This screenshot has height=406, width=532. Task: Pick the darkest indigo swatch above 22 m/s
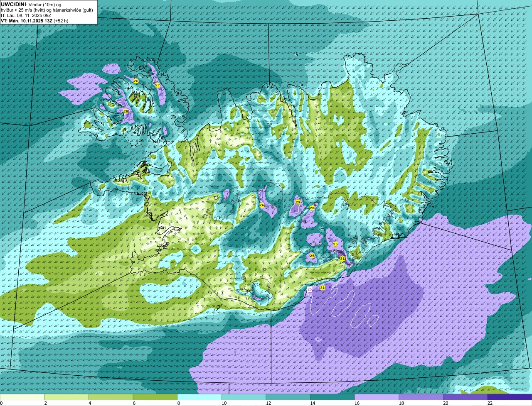[x=510, y=397]
